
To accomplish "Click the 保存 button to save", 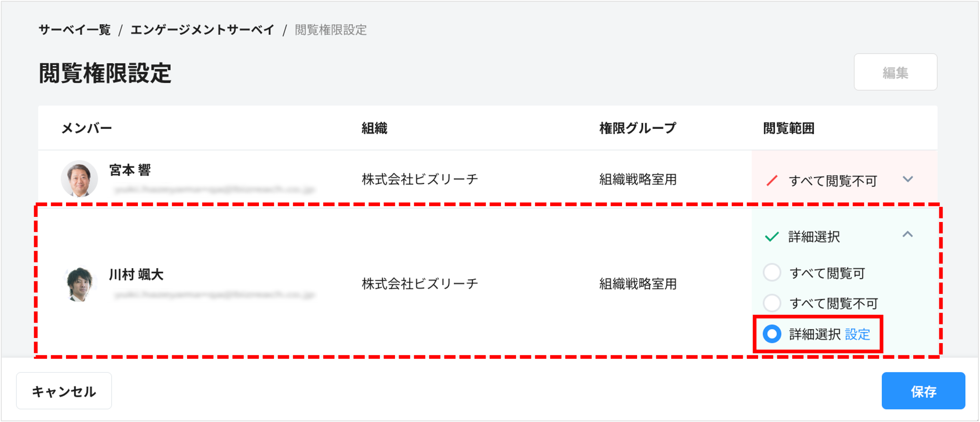I will pos(923,390).
